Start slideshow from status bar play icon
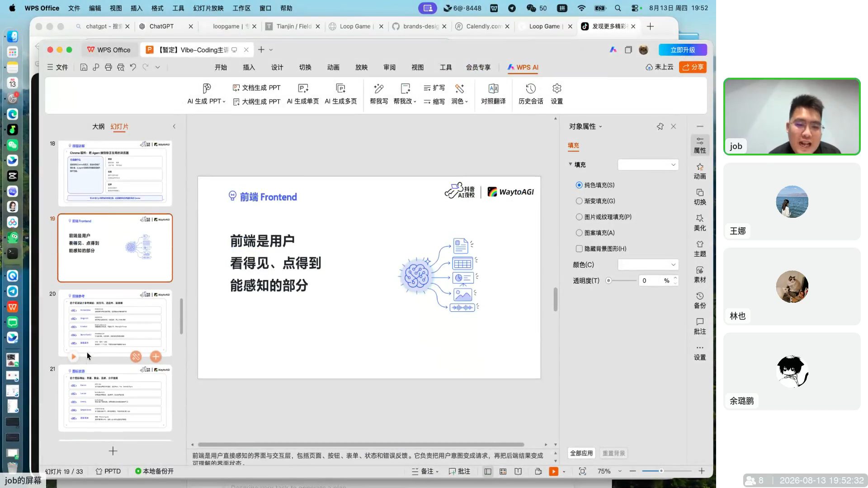The height and width of the screenshot is (488, 868). pos(553,471)
